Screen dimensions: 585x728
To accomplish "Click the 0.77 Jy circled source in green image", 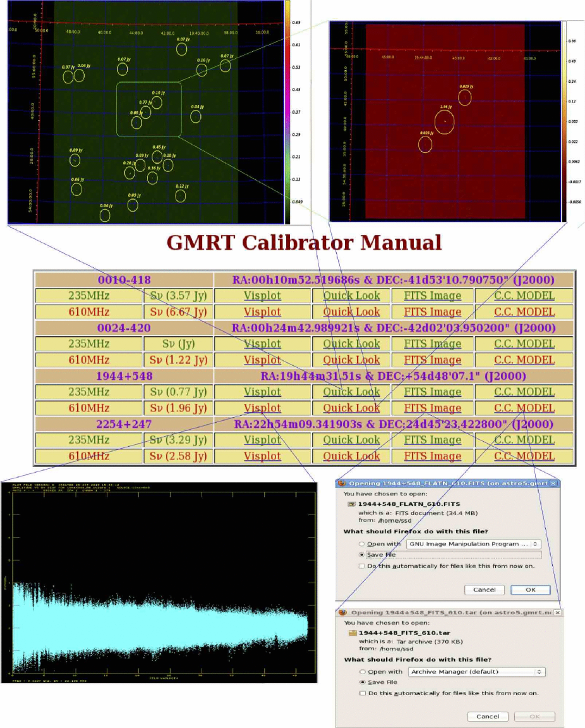I will point(146,112).
